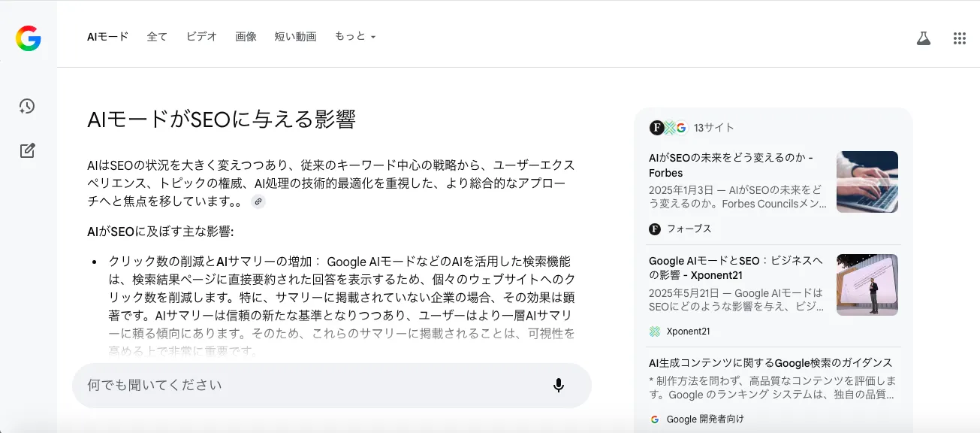
Task: Open the Xponent21 article Google AIモードとSEO
Action: coord(736,268)
